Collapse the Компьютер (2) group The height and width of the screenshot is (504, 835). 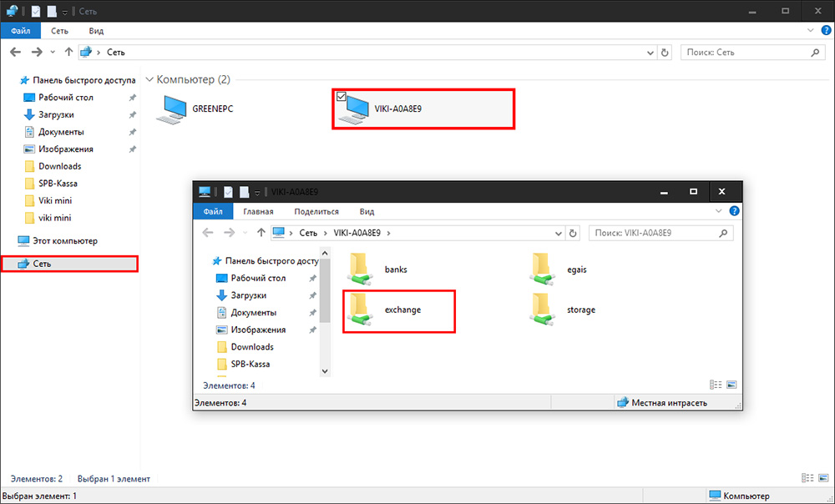(x=149, y=80)
